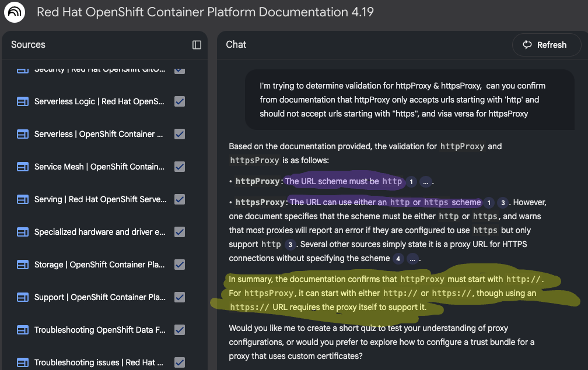
Task: Open the Service Mesh source title
Action: tap(99, 167)
